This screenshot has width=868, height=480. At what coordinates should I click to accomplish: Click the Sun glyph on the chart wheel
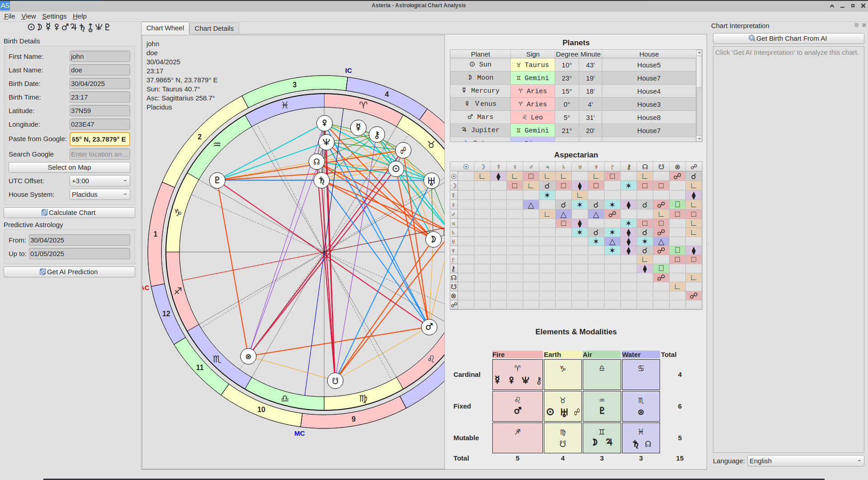(x=396, y=169)
